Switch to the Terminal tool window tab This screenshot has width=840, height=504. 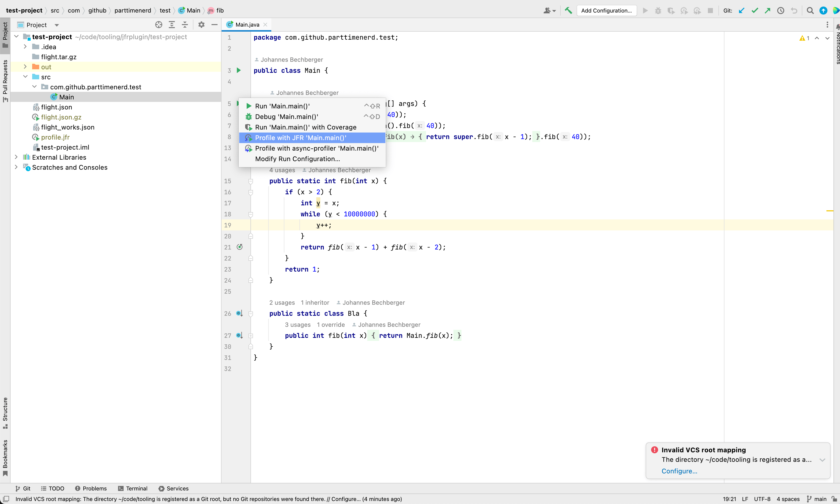click(137, 488)
